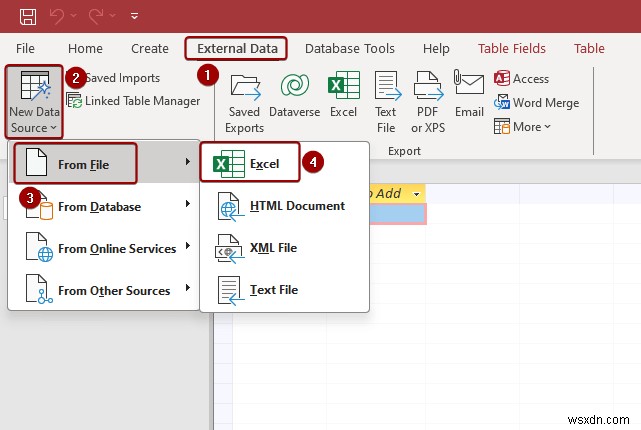Select the highlighted blue table cell

[398, 214]
